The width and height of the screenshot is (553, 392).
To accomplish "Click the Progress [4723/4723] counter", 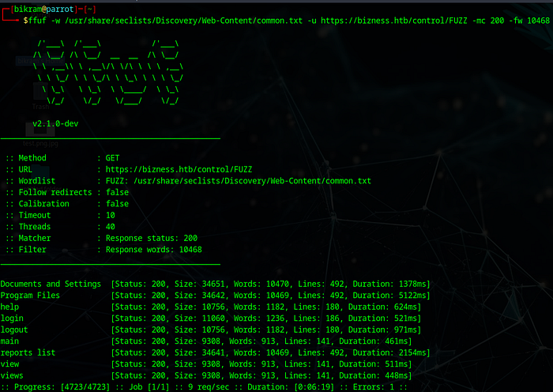I will [62, 387].
